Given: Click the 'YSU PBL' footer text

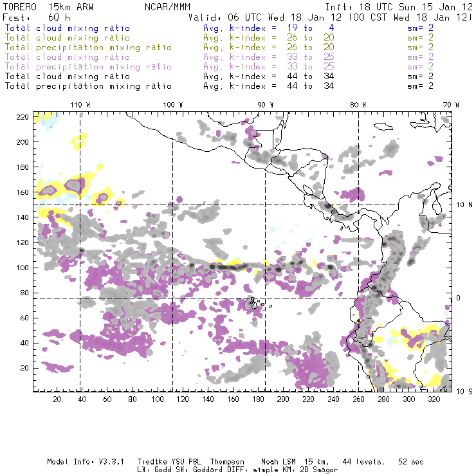Looking at the screenshot, I should [x=186, y=462].
